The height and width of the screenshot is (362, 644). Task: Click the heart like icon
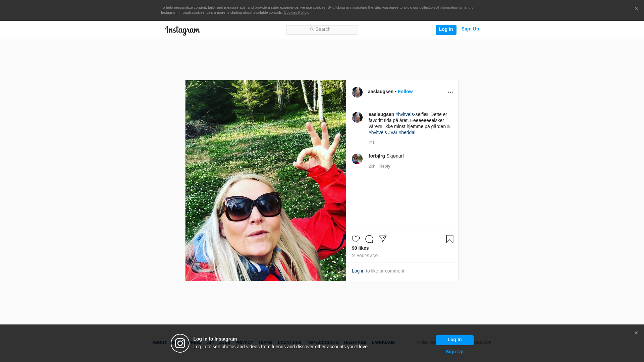click(356, 239)
